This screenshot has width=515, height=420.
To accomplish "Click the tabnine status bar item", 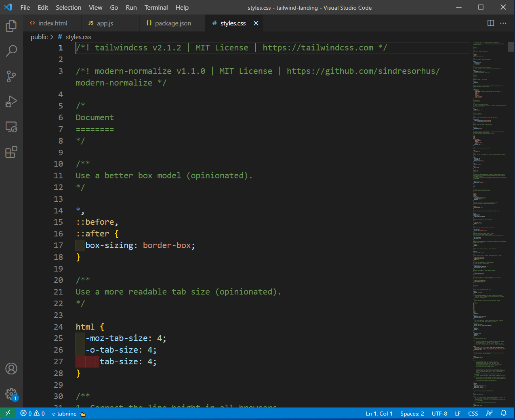I will click(69, 414).
